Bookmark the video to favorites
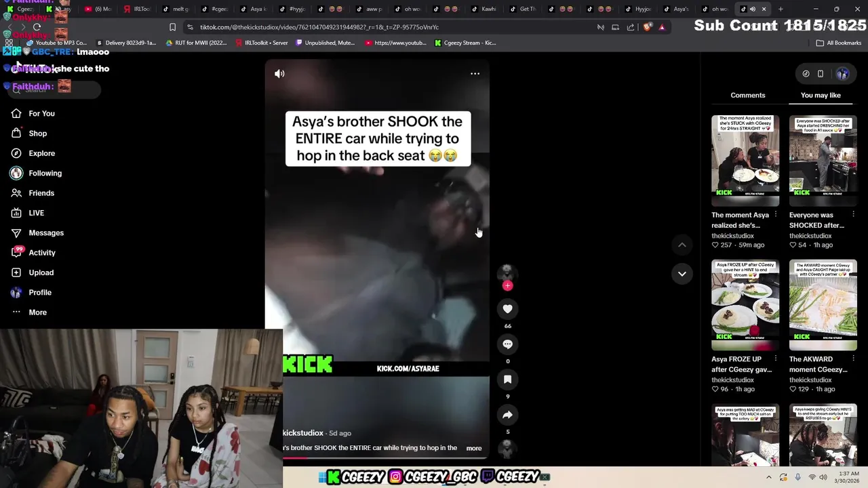Image resolution: width=868 pixels, height=488 pixels. [507, 380]
